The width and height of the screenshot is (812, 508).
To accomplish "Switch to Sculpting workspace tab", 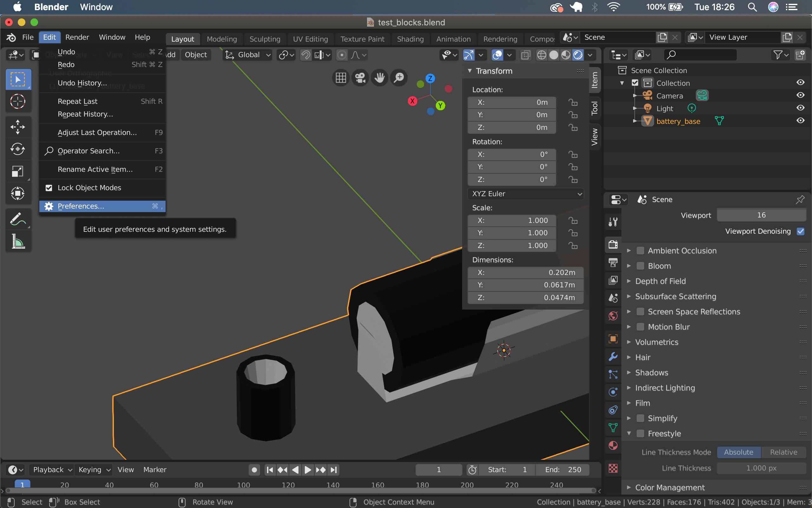I will tap(265, 39).
